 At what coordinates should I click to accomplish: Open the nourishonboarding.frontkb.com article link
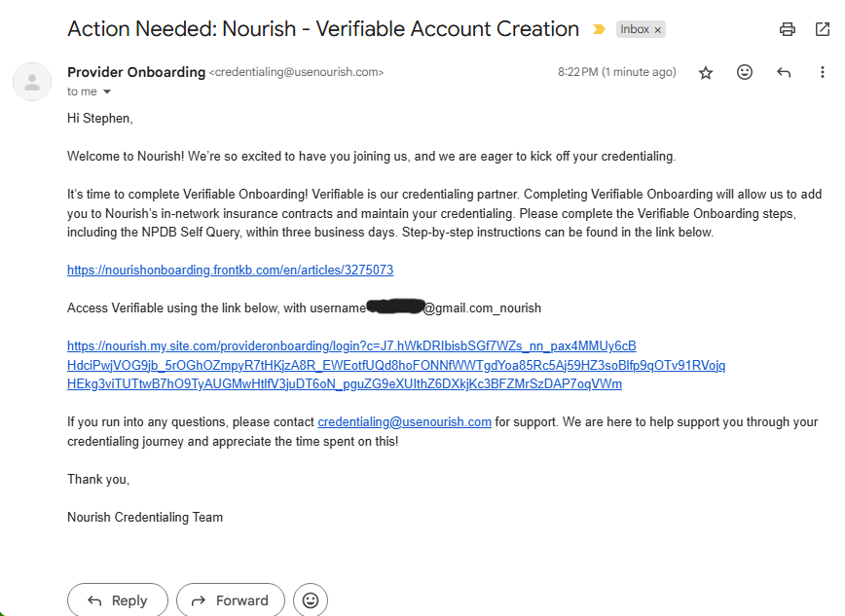pyautogui.click(x=230, y=270)
